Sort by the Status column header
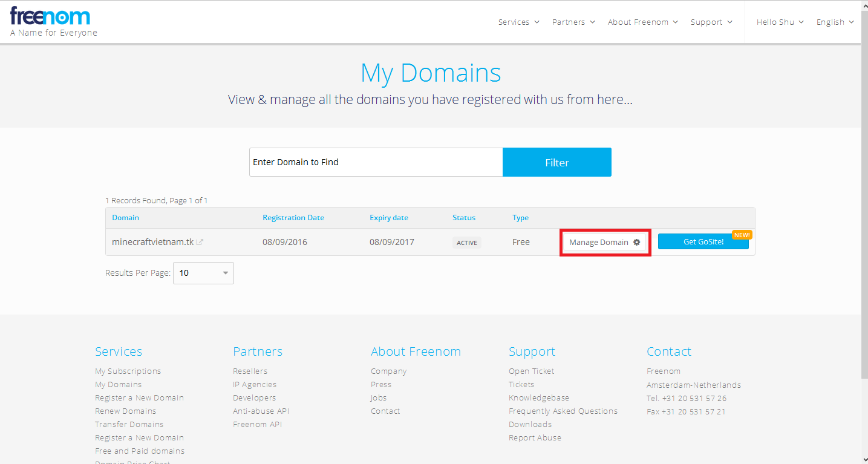868x464 pixels. point(464,218)
